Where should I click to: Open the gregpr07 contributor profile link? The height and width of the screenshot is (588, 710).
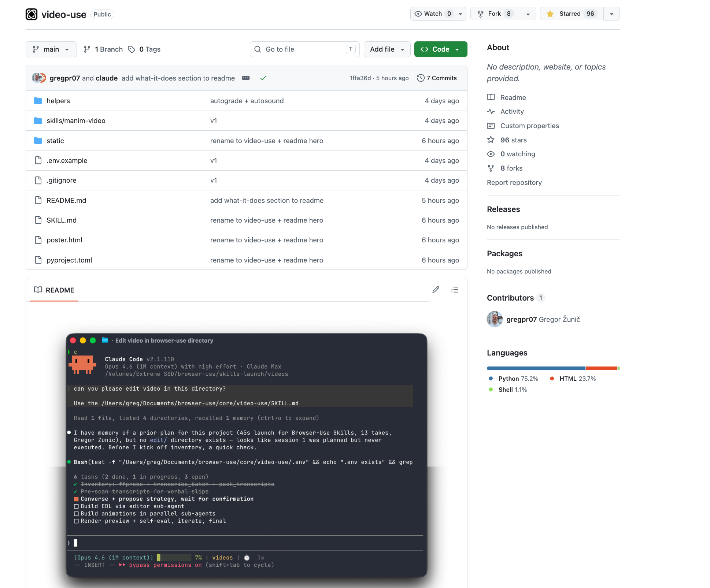(x=521, y=319)
